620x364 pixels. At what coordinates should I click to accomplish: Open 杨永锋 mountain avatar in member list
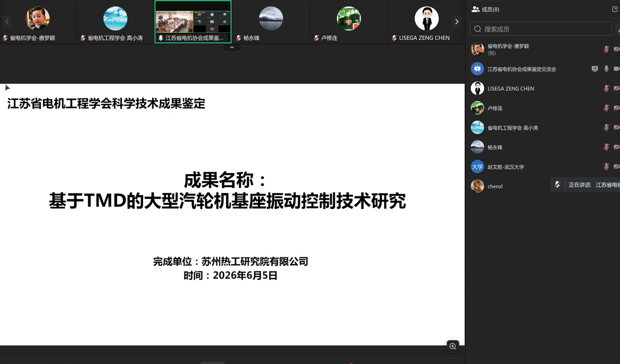click(477, 147)
